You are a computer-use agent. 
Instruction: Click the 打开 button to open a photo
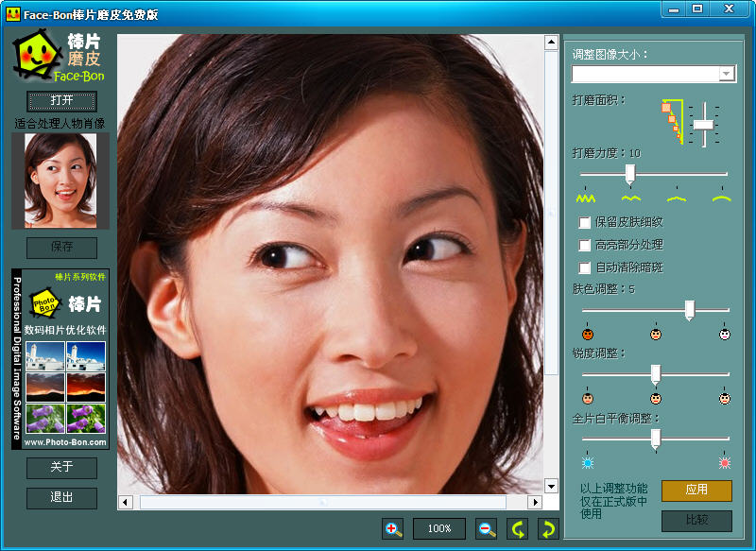(x=61, y=101)
